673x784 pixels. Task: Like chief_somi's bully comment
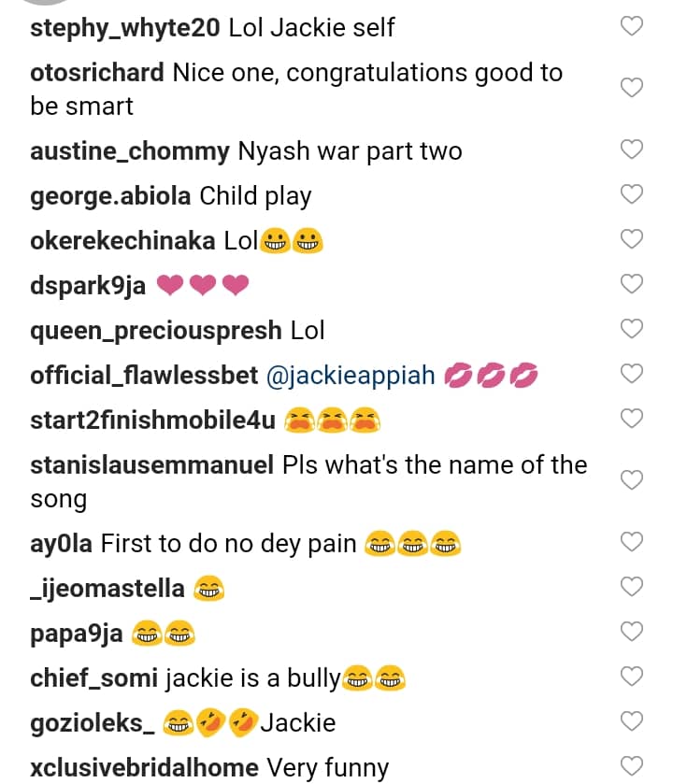click(x=633, y=677)
